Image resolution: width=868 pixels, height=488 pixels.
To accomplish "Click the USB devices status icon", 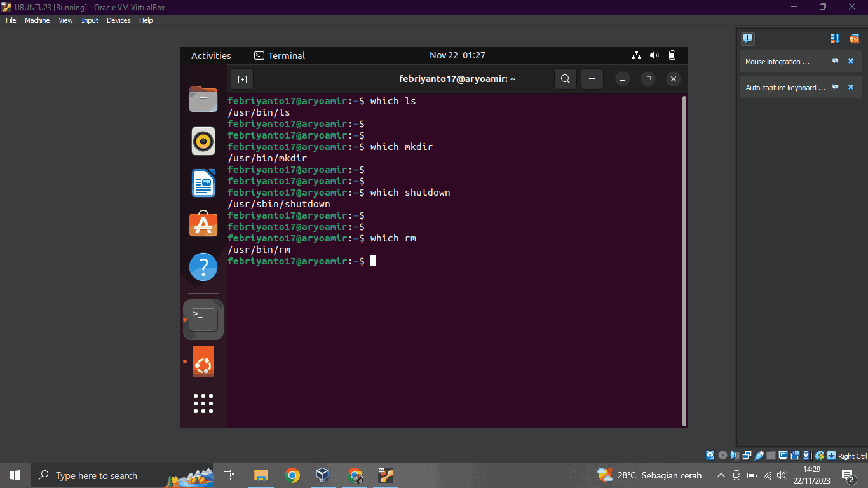I will pos(759,455).
